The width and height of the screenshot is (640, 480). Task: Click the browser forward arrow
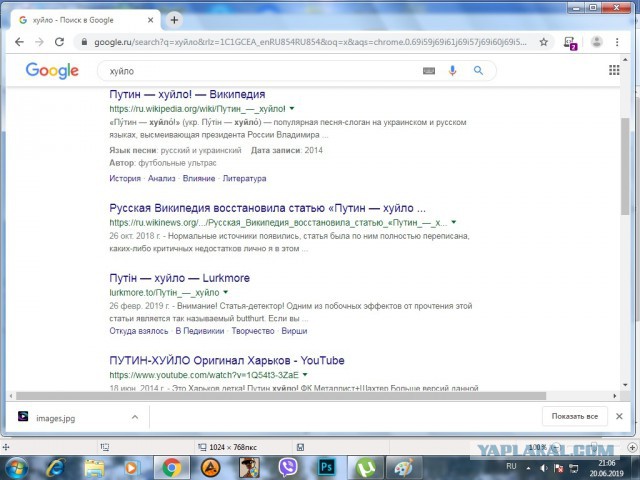[39, 42]
